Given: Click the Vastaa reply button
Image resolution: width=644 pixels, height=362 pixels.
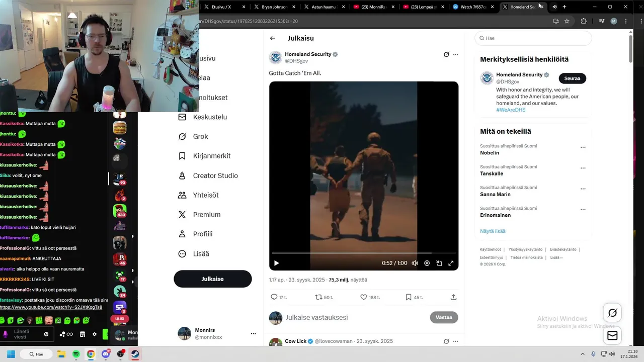Looking at the screenshot, I should (x=444, y=318).
